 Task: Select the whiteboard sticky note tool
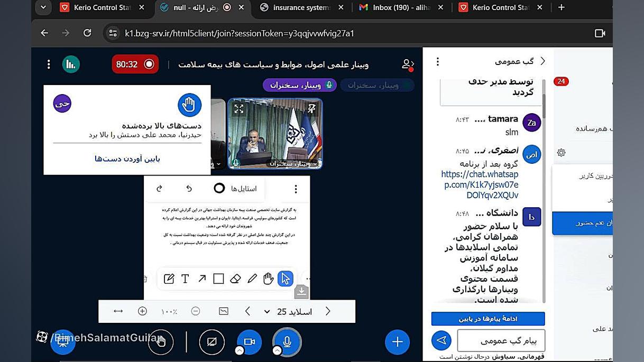169,279
